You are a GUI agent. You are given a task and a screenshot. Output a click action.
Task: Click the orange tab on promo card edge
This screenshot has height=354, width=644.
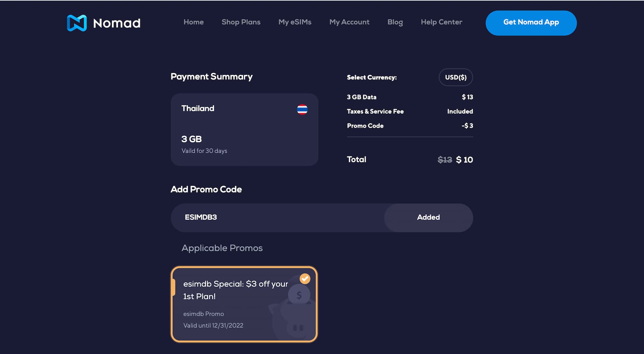coord(173,287)
